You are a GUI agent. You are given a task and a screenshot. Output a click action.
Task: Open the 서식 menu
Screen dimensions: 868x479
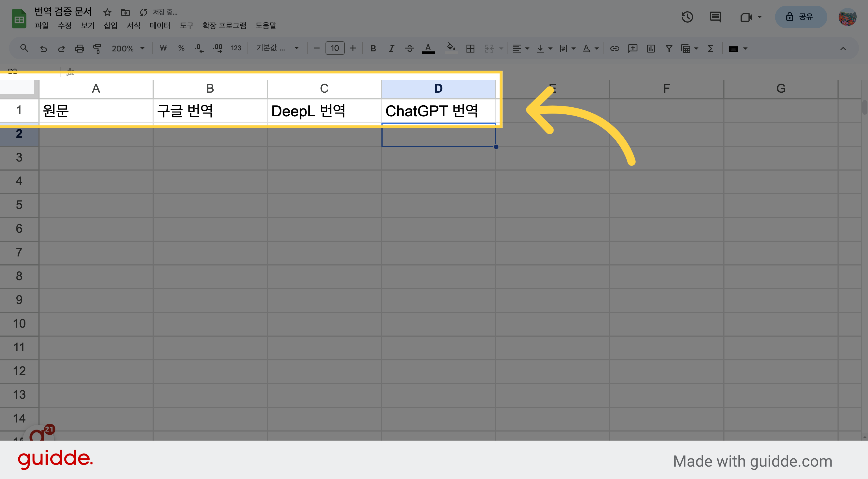(133, 25)
